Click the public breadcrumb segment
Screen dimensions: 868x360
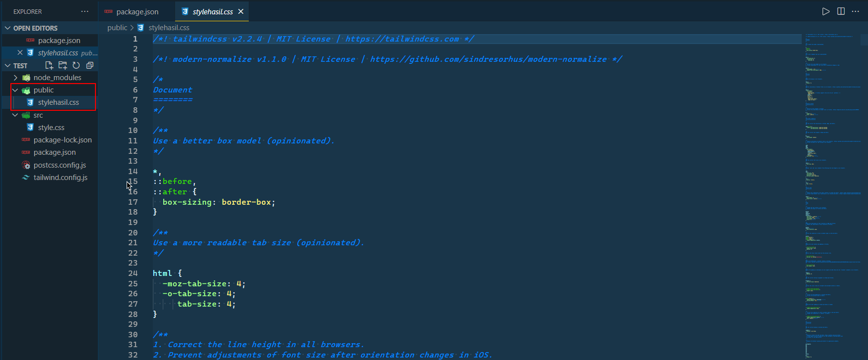(x=117, y=28)
